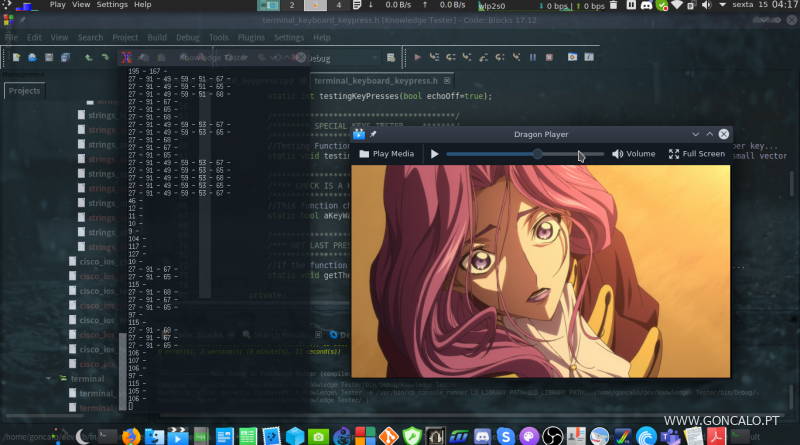Open Discord from the bottom taskbar
Viewport: 800px width, 445px height.
pyautogui.click(x=482, y=437)
